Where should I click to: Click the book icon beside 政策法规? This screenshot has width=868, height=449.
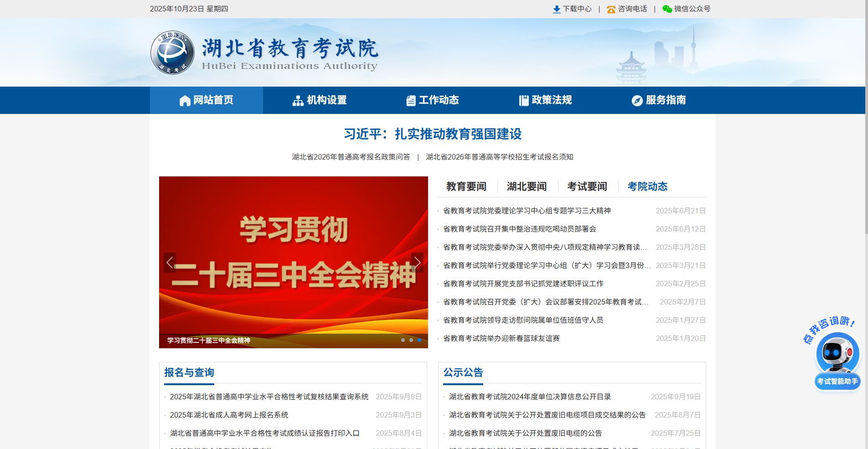[x=523, y=100]
